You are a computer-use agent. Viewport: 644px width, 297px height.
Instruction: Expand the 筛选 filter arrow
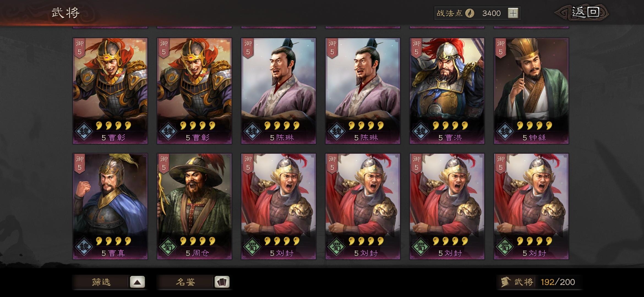137,282
